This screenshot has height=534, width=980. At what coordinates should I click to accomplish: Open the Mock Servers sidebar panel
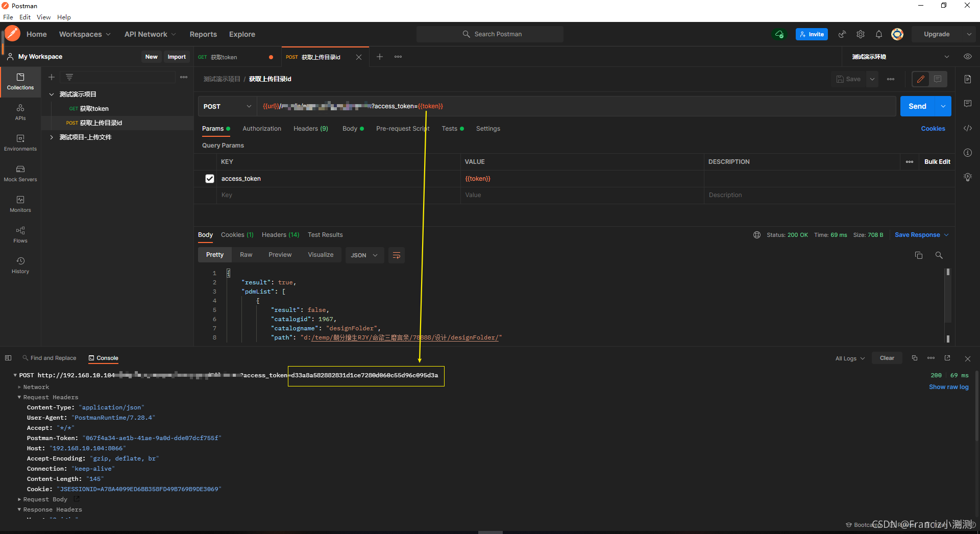coord(20,174)
